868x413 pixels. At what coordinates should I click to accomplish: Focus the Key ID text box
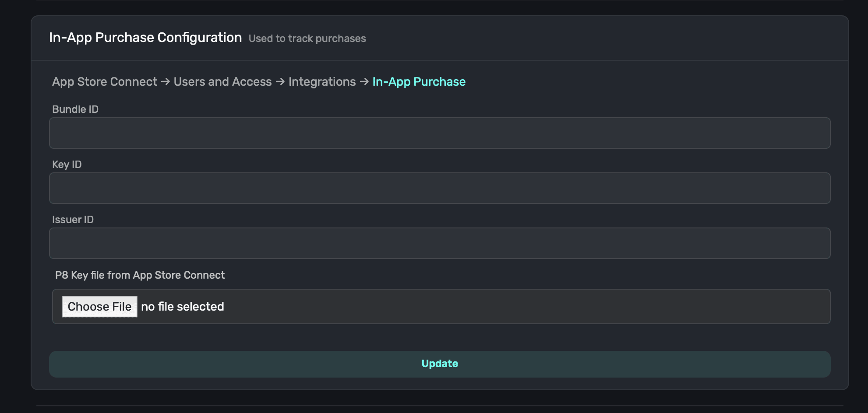[439, 188]
